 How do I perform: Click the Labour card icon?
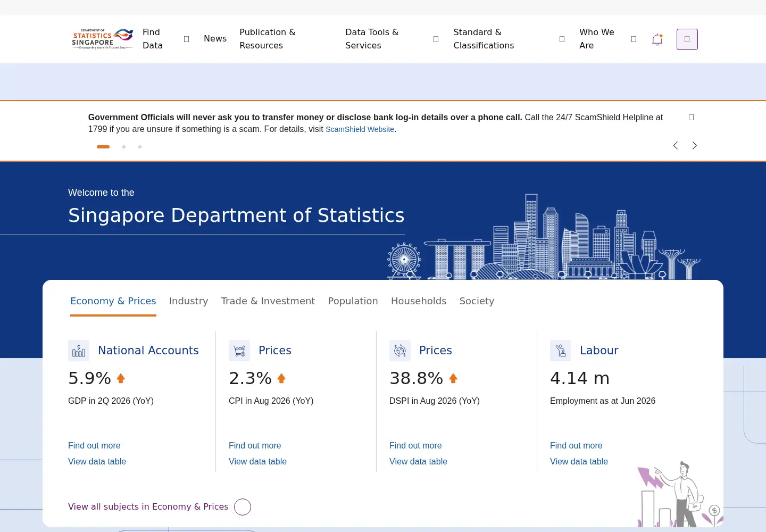561,351
